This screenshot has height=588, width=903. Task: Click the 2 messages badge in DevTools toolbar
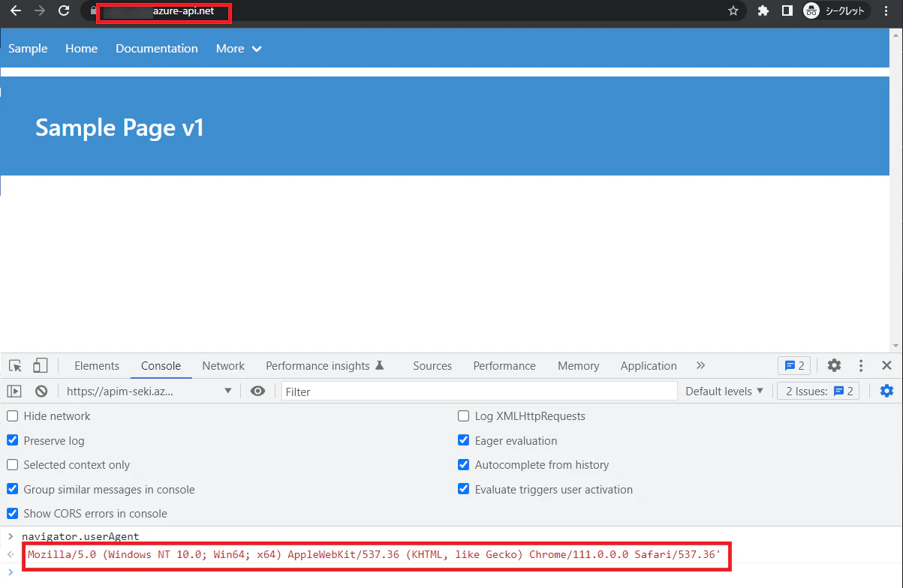click(x=794, y=366)
